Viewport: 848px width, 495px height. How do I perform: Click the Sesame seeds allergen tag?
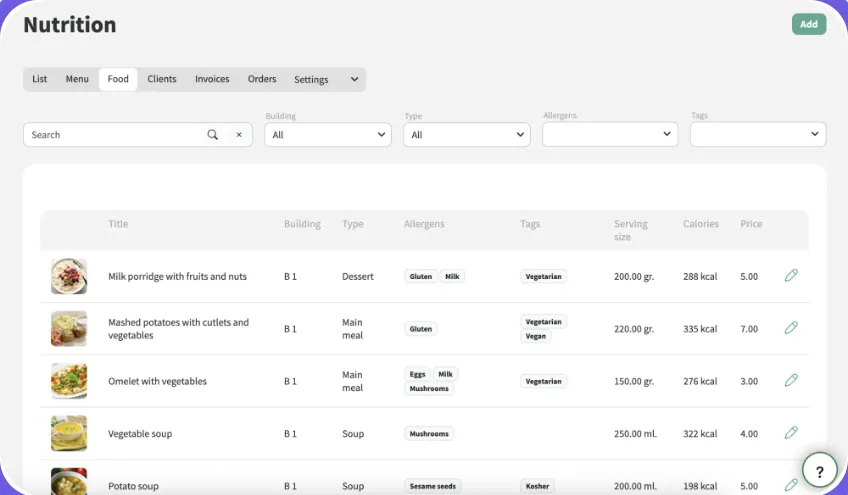click(x=433, y=486)
